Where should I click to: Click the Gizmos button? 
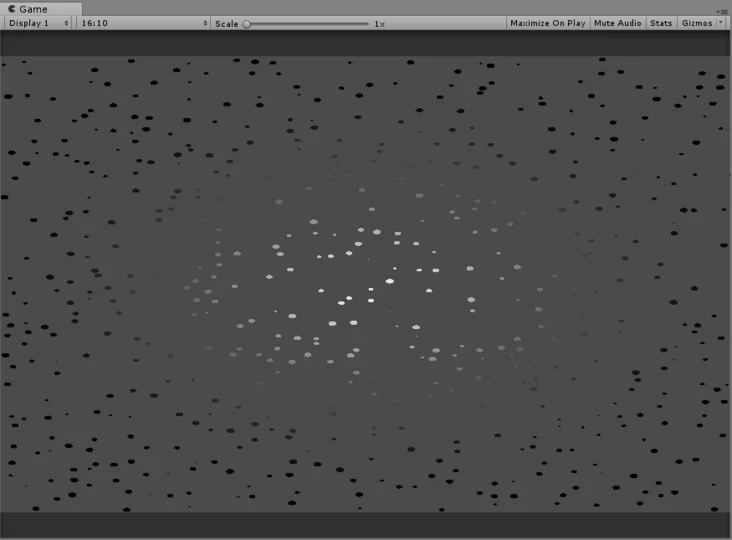[696, 23]
